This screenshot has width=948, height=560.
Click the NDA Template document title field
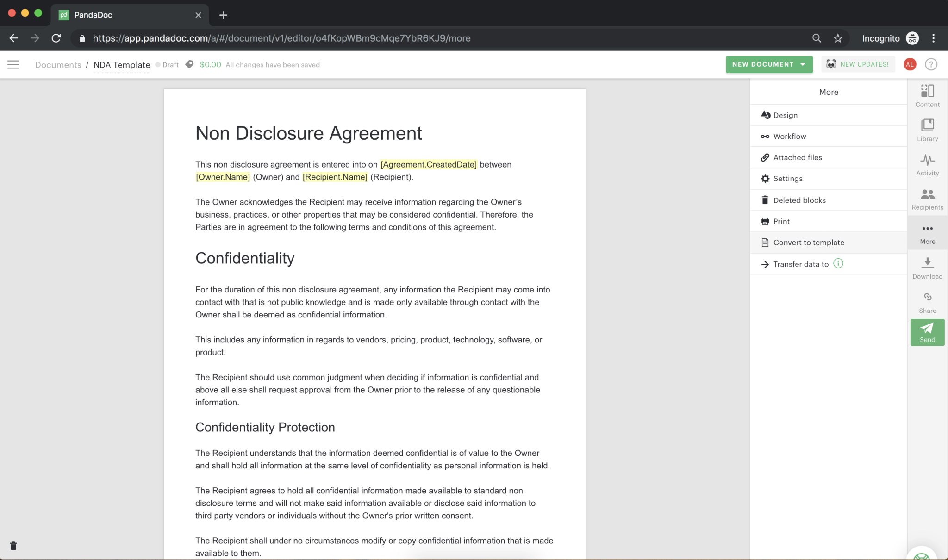tap(122, 65)
